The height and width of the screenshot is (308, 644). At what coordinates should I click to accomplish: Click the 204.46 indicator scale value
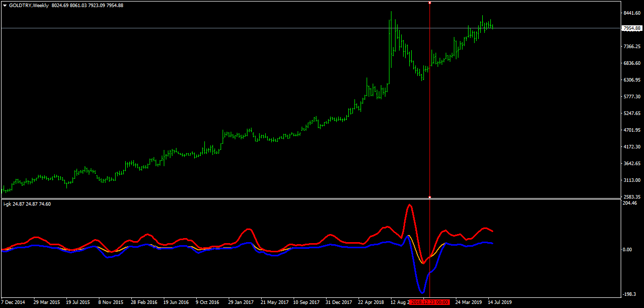coord(630,203)
